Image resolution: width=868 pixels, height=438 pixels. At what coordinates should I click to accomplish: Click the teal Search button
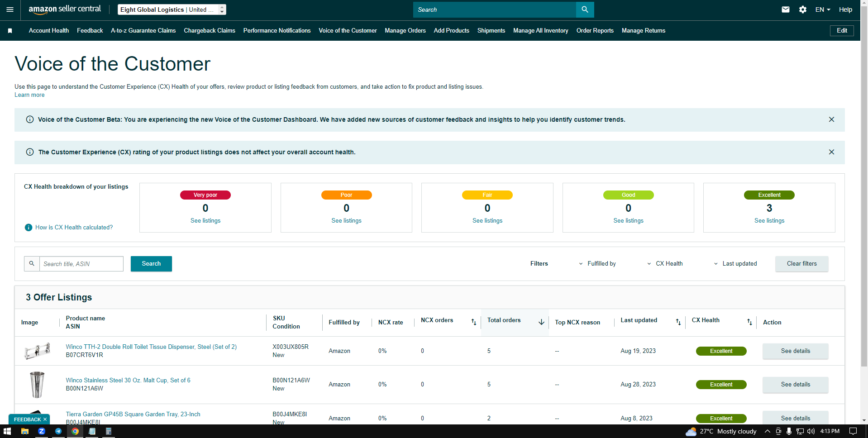151,264
